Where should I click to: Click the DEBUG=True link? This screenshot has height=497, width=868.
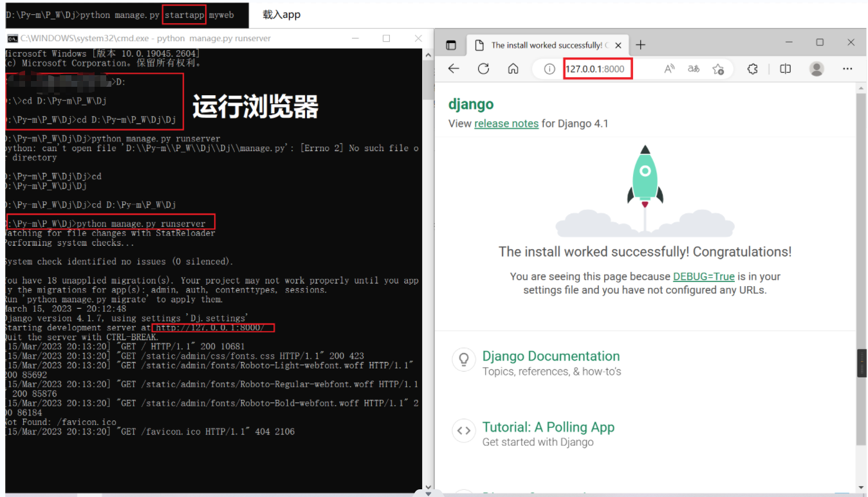tap(704, 276)
